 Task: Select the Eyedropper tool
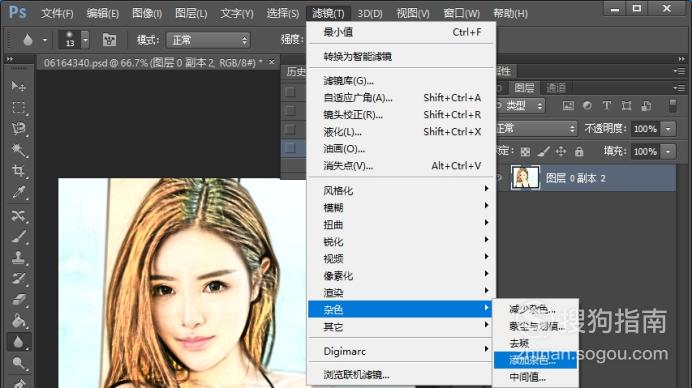[x=18, y=192]
